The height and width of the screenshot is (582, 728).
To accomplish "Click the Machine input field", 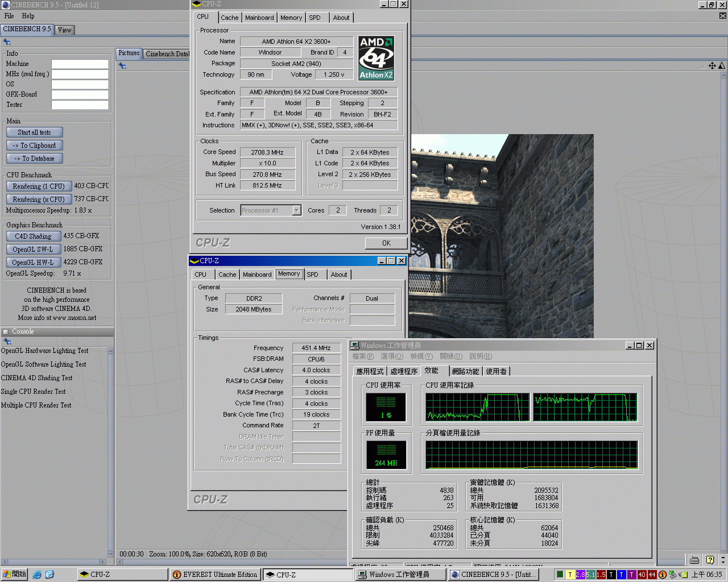I will click(80, 64).
